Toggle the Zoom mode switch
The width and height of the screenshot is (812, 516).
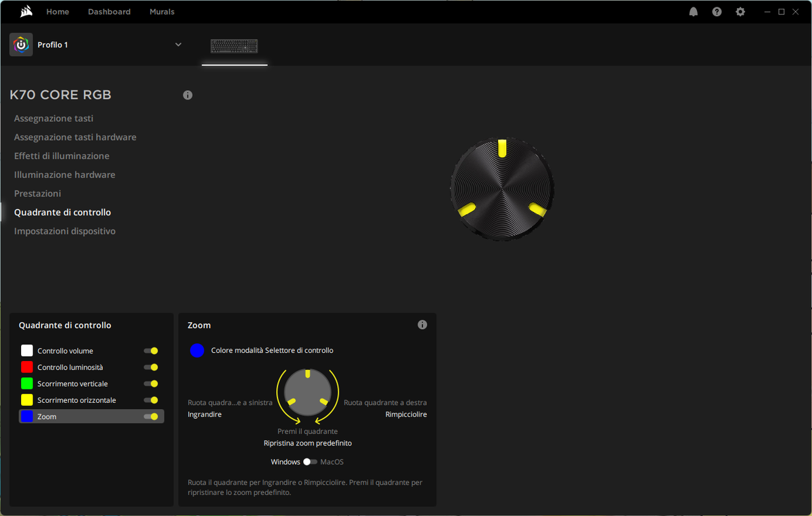[x=151, y=416]
